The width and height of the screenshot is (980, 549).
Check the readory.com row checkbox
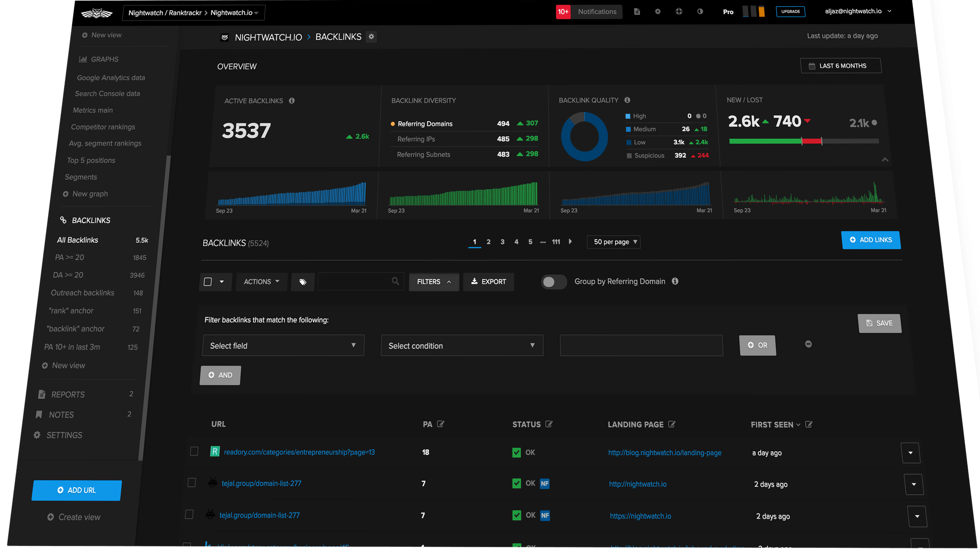(194, 452)
